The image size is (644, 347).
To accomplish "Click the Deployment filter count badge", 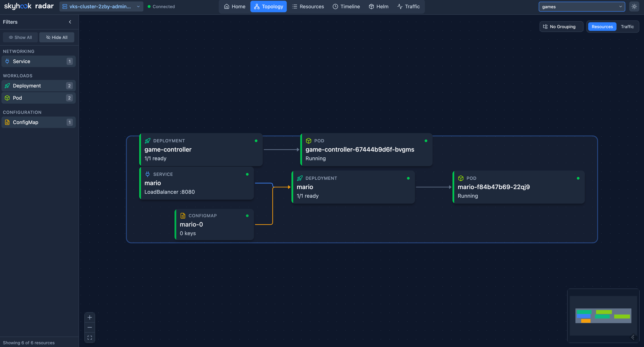I will coord(69,86).
